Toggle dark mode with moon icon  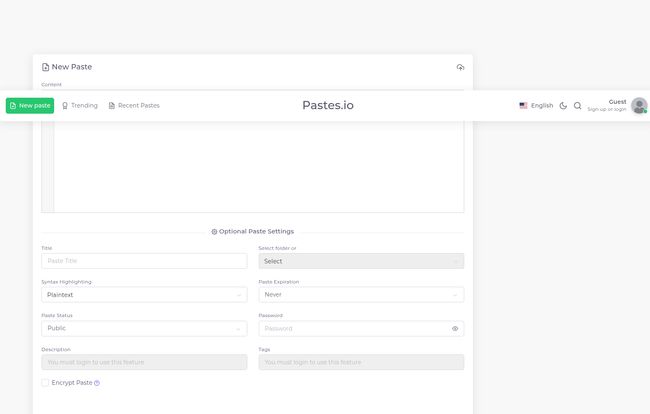563,106
